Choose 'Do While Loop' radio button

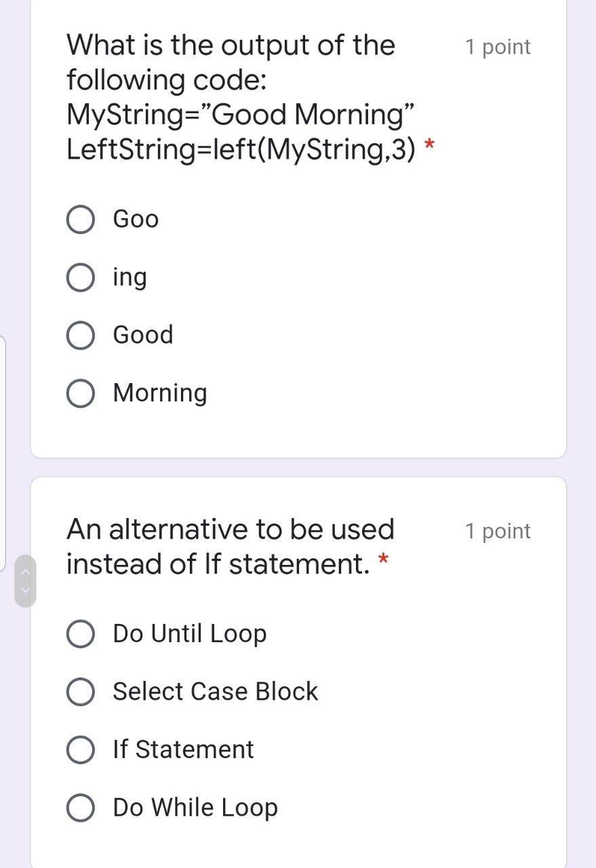81,808
